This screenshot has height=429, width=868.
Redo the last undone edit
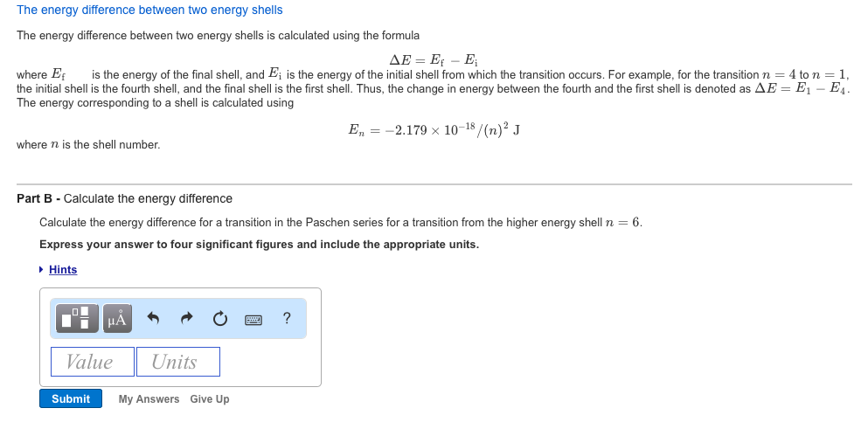186,318
